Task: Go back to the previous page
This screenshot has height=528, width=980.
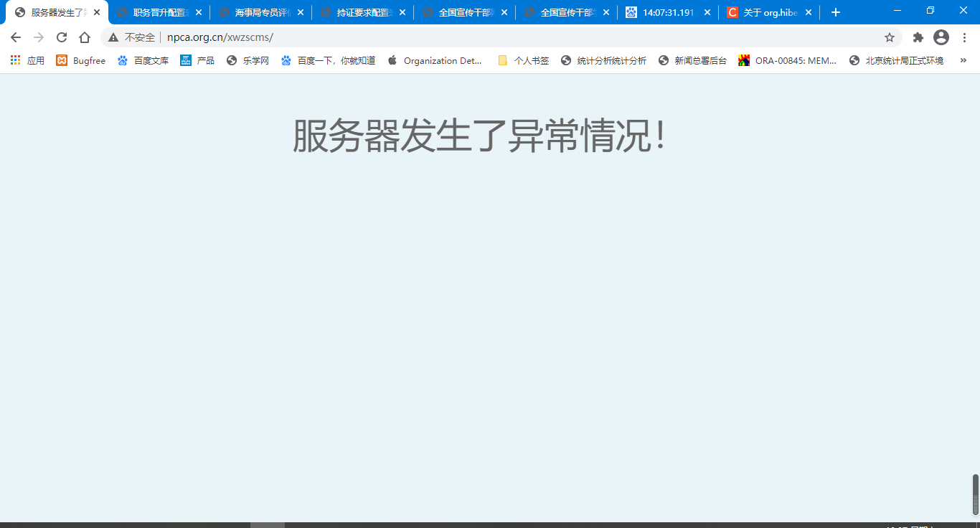Action: tap(16, 37)
